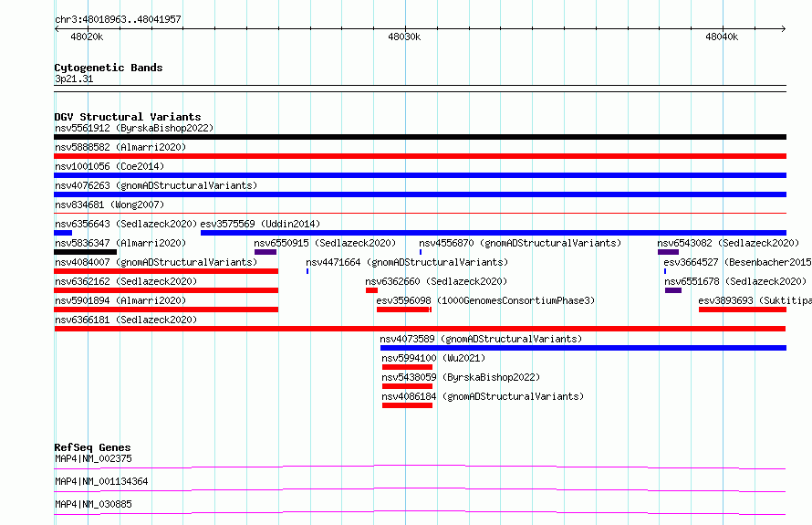Screen dimensions: 812x525
Task: Open nsv4073589 (gnomADStructuralVariants) variant
Action: point(481,339)
